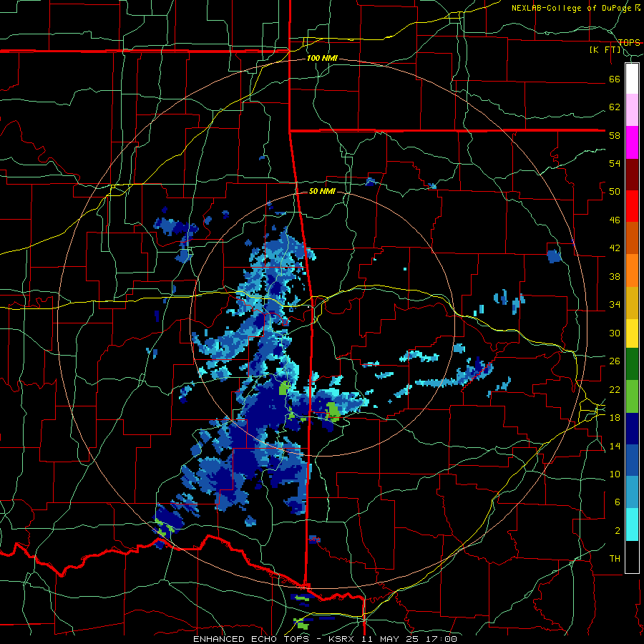
Task: Click the legend value "18"
Action: (x=615, y=418)
